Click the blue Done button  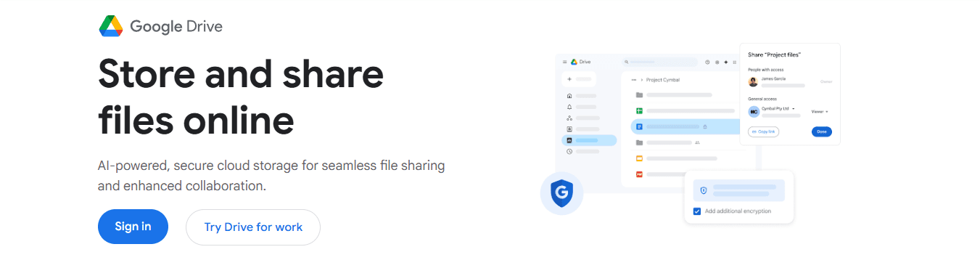click(822, 132)
